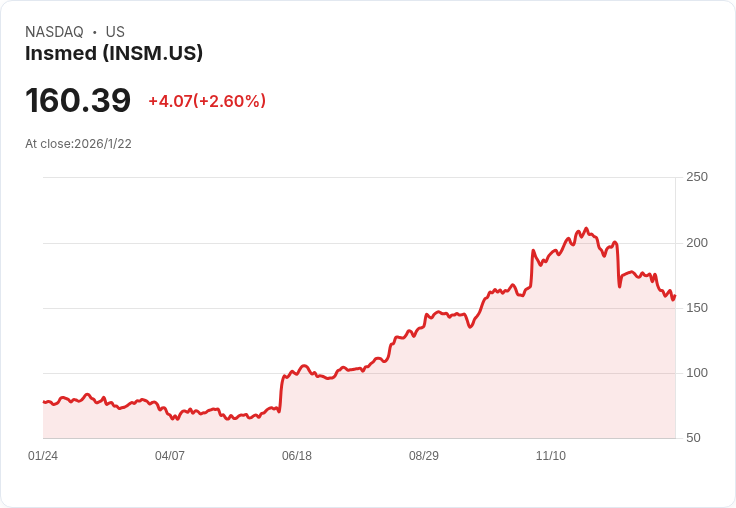Image resolution: width=736 pixels, height=508 pixels.
Task: Click the leftmost start of the price line
Action: coord(43,402)
